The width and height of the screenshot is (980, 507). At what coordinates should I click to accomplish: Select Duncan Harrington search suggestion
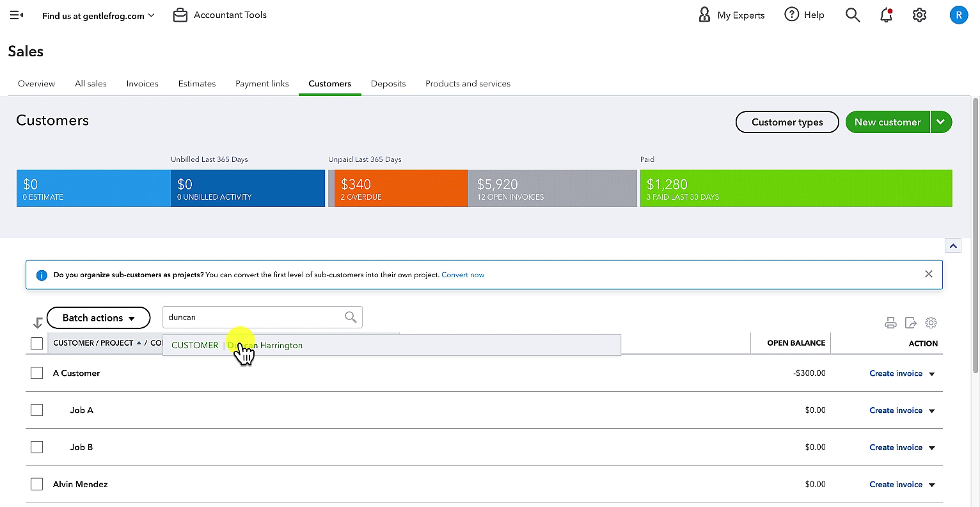tap(391, 345)
